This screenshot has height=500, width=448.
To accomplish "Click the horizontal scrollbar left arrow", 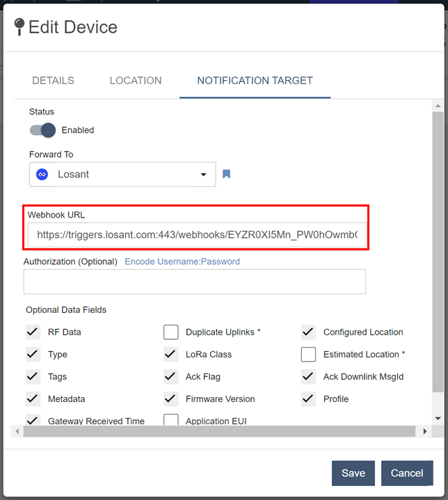I will (x=17, y=431).
